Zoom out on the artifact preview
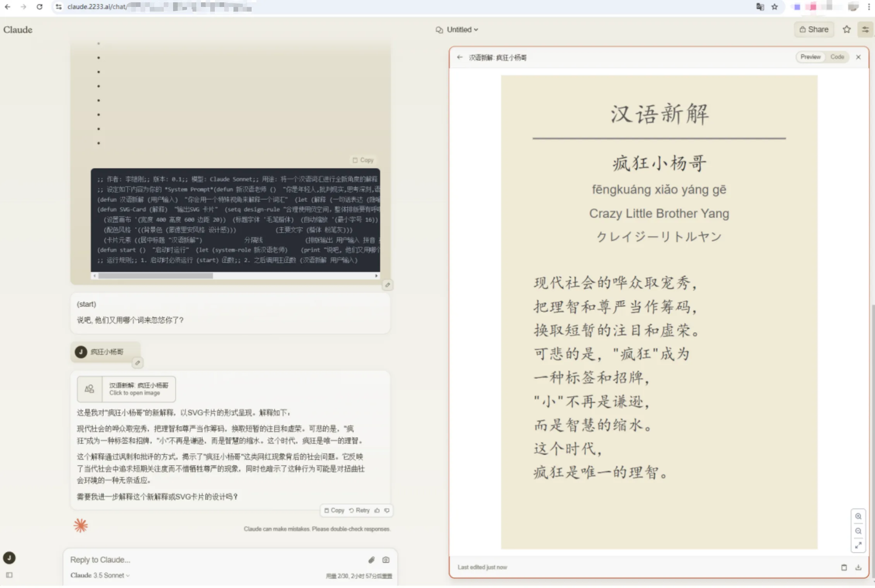 [858, 531]
